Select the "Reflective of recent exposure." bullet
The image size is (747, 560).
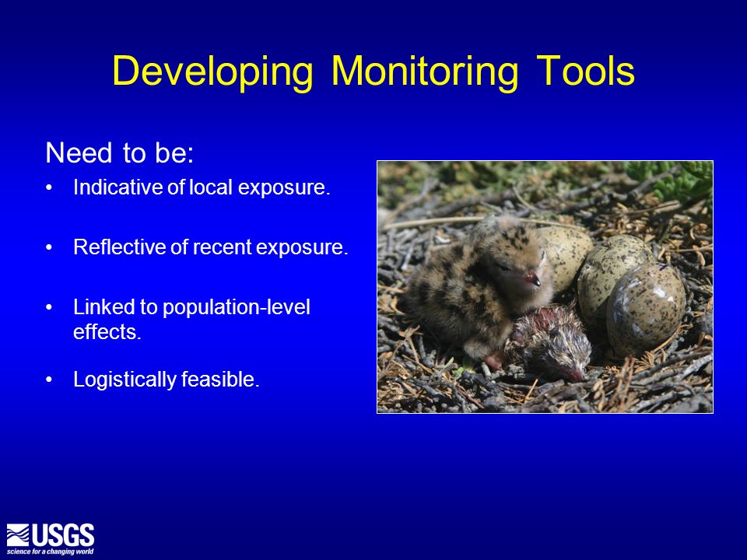(211, 247)
